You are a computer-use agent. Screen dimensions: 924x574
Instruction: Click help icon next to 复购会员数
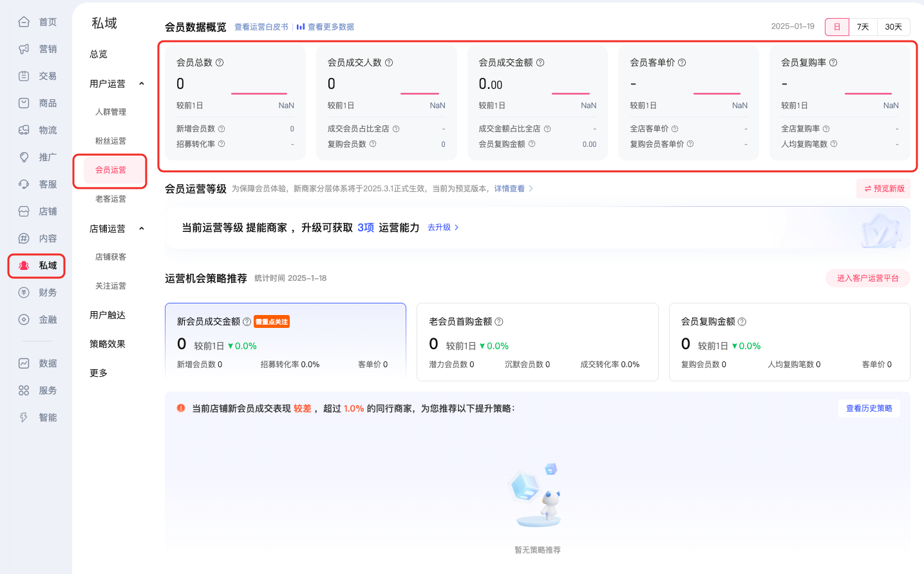pos(373,144)
